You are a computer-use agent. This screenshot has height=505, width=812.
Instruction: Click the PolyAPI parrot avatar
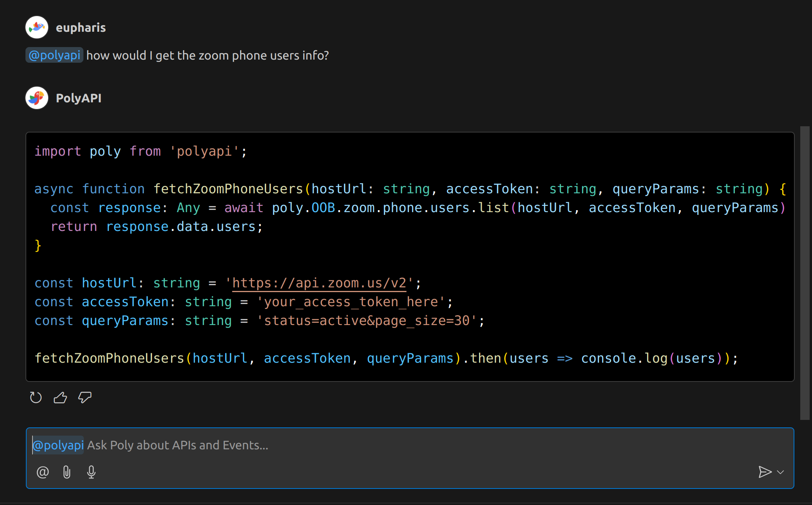pos(37,98)
